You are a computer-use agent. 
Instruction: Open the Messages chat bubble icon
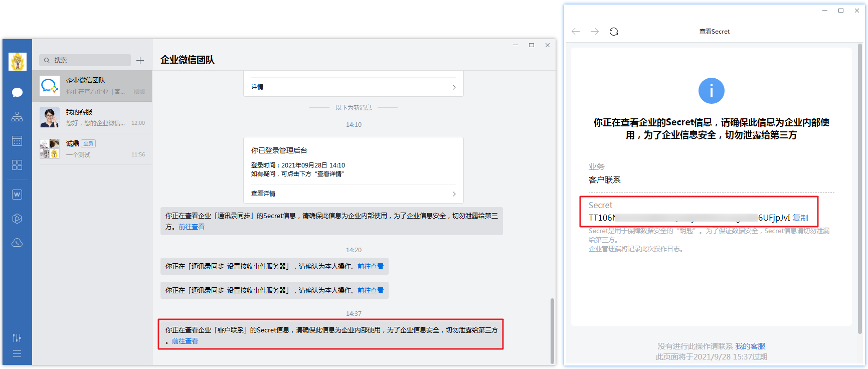click(x=17, y=92)
